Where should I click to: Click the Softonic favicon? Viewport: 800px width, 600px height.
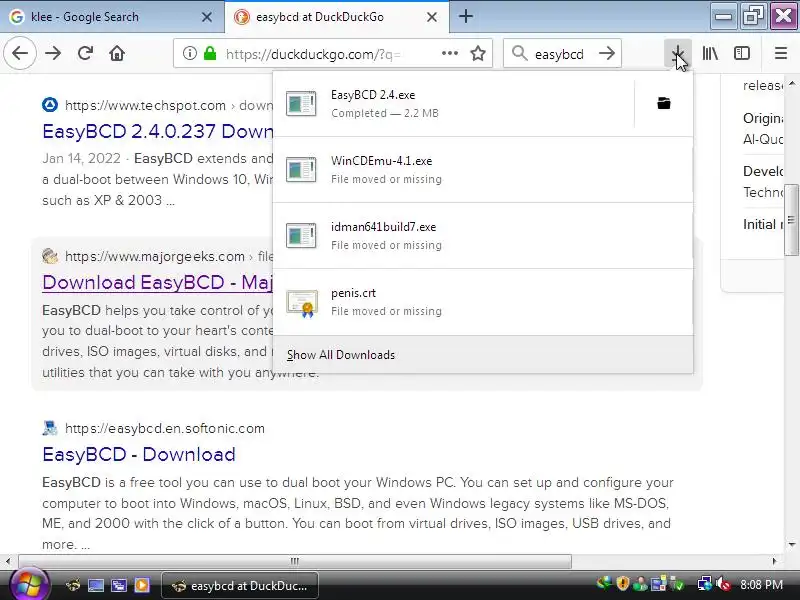click(50, 428)
